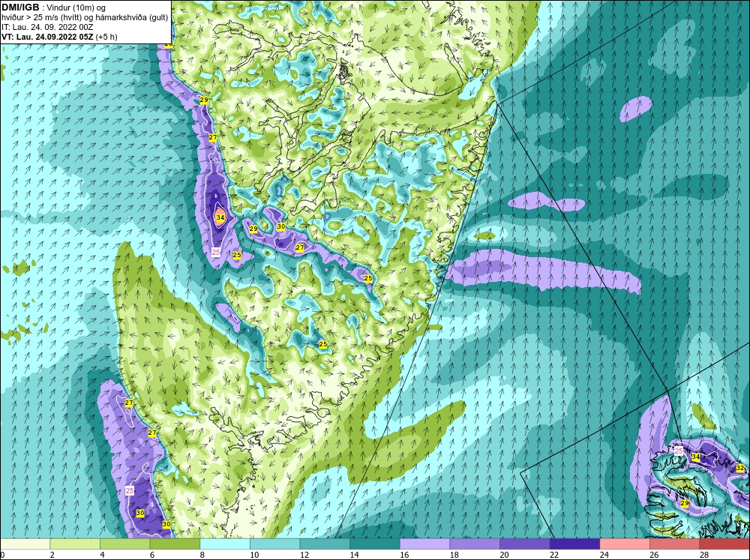Click the scale number '4' under the color bar
The image size is (750, 560).
pyautogui.click(x=102, y=555)
